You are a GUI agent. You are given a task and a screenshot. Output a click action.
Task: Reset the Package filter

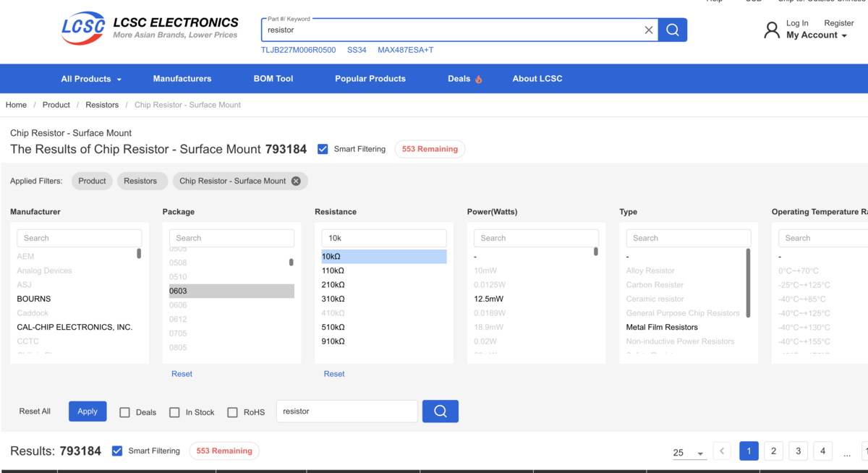182,374
